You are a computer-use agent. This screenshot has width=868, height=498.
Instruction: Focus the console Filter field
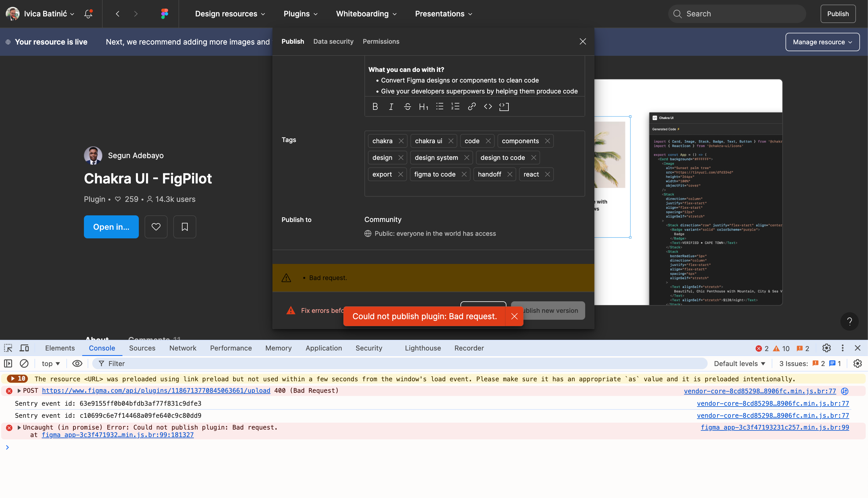(400, 364)
